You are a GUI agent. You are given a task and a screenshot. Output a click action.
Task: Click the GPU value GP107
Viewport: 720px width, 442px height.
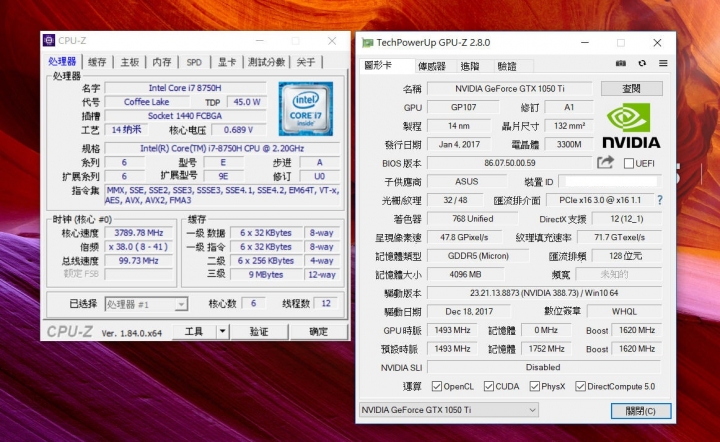pos(463,107)
